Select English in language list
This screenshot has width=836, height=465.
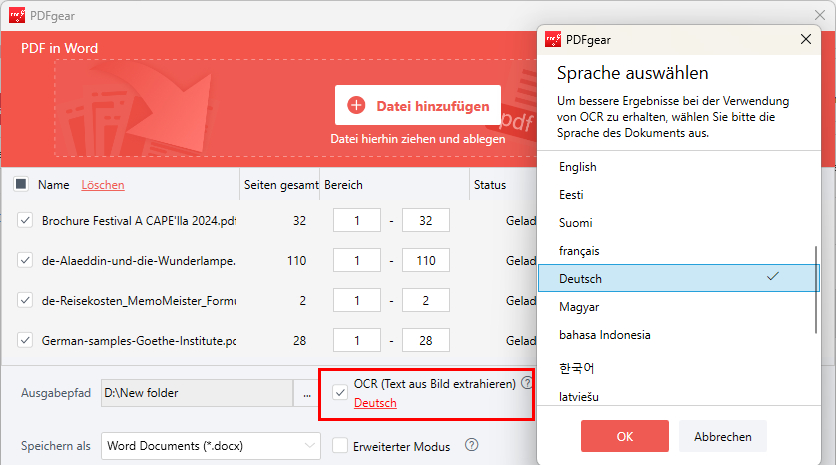pyautogui.click(x=678, y=167)
